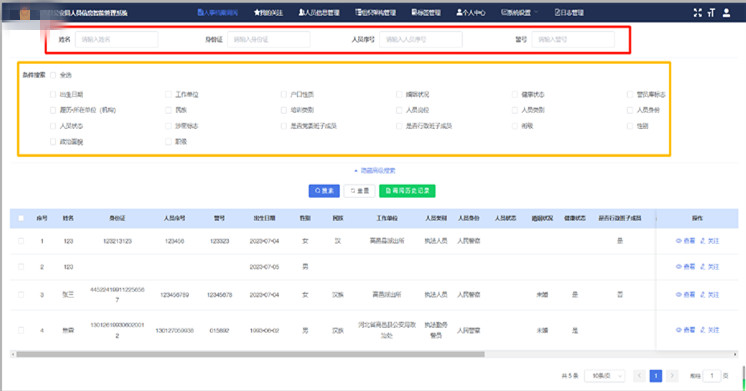Click 查看 view link in row 4
746x391 pixels.
pos(686,330)
